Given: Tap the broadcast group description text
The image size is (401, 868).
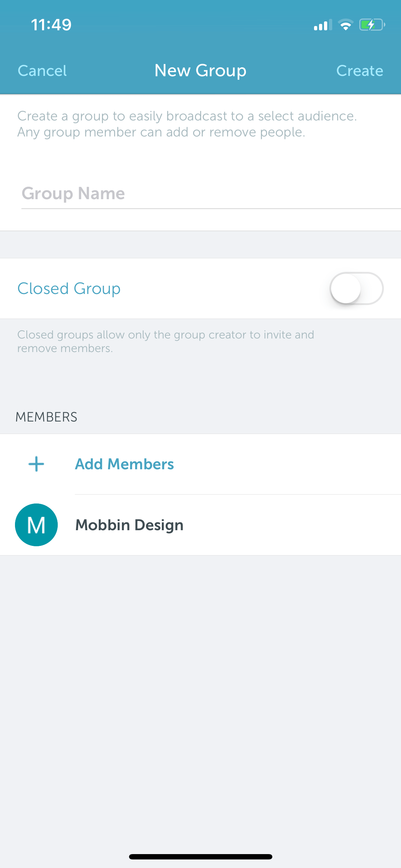Looking at the screenshot, I should (x=187, y=124).
